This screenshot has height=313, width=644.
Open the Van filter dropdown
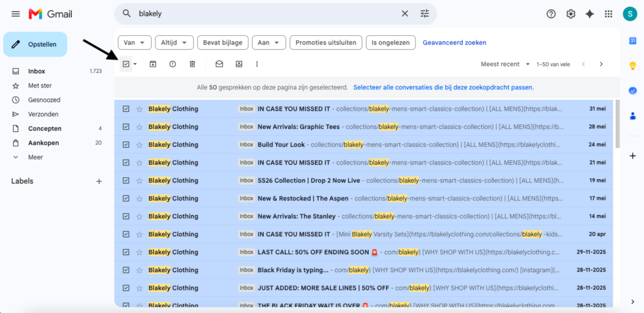(135, 42)
